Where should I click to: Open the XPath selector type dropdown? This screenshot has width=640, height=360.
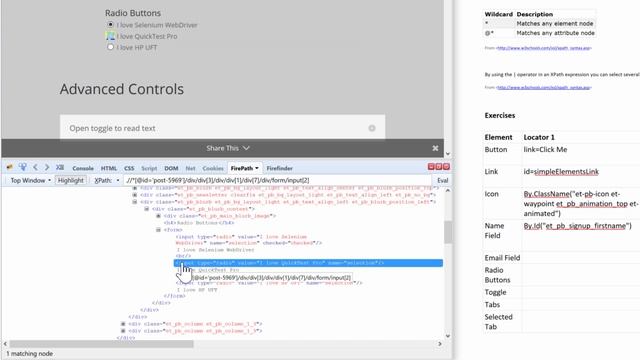coord(107,180)
